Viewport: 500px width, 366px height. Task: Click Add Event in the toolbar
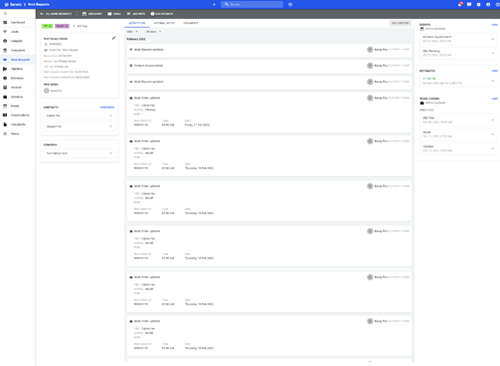[92, 14]
